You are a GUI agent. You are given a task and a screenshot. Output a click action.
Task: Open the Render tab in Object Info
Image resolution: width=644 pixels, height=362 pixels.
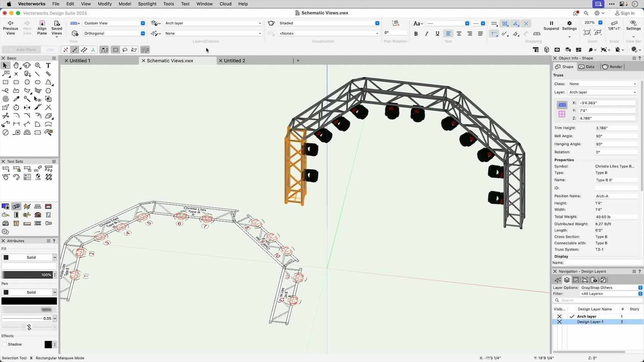click(x=612, y=67)
